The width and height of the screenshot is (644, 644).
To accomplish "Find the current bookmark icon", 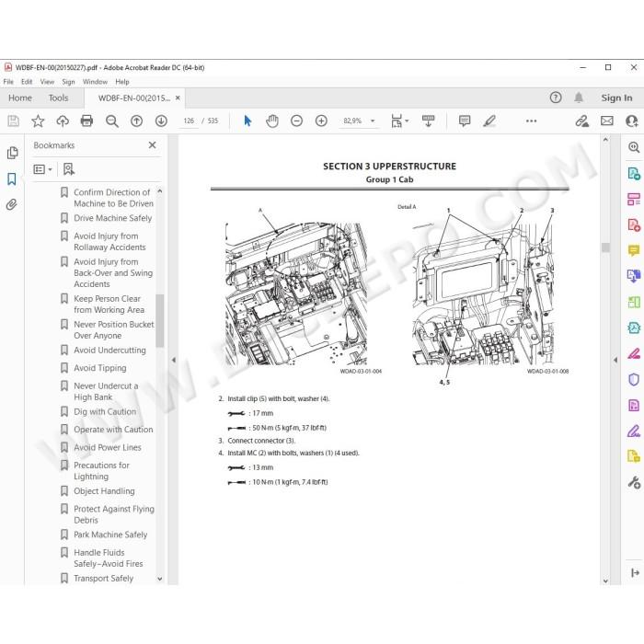I will click(x=69, y=169).
